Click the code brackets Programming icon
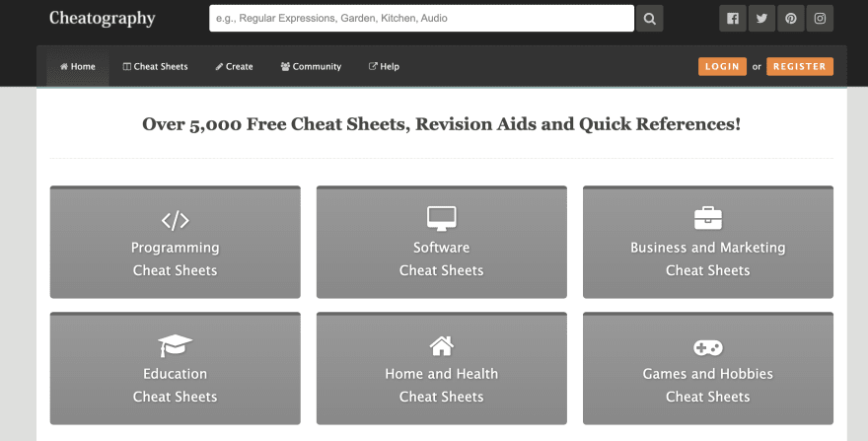 click(175, 221)
